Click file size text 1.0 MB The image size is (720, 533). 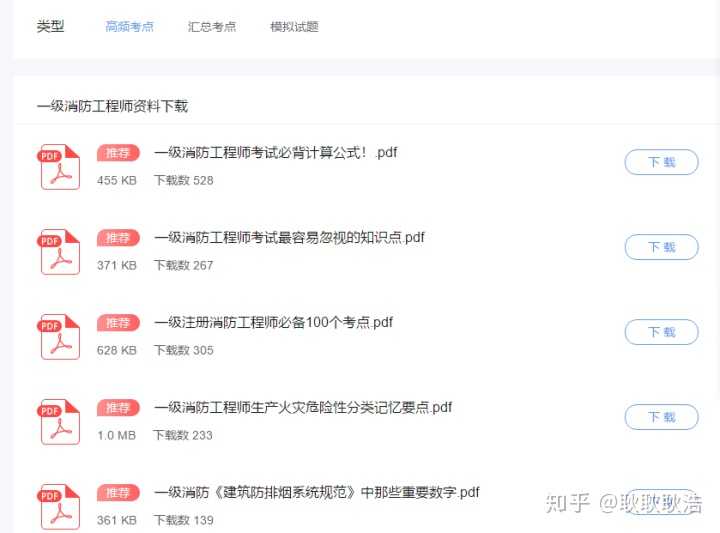[117, 435]
